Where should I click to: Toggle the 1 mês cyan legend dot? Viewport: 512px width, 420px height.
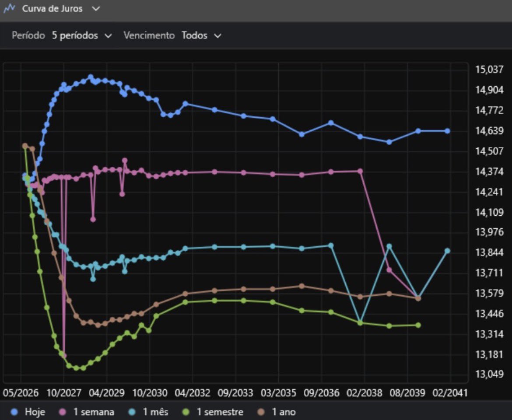132,412
